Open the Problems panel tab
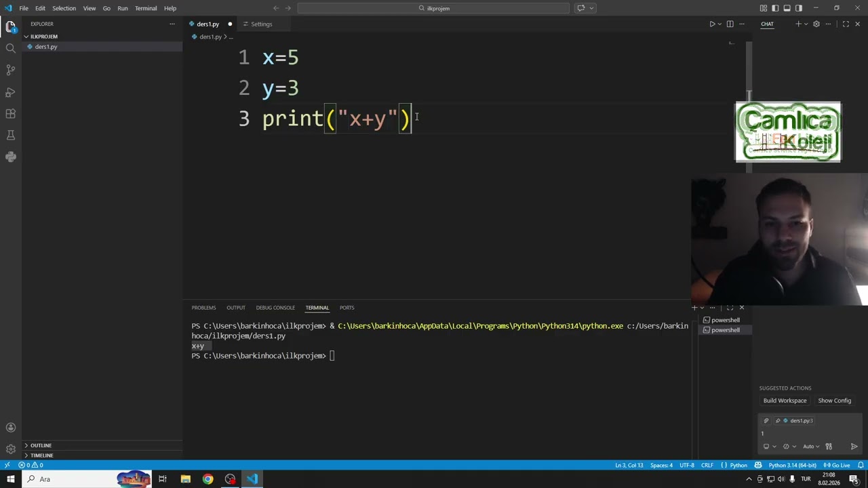The width and height of the screenshot is (868, 488). coord(203,308)
